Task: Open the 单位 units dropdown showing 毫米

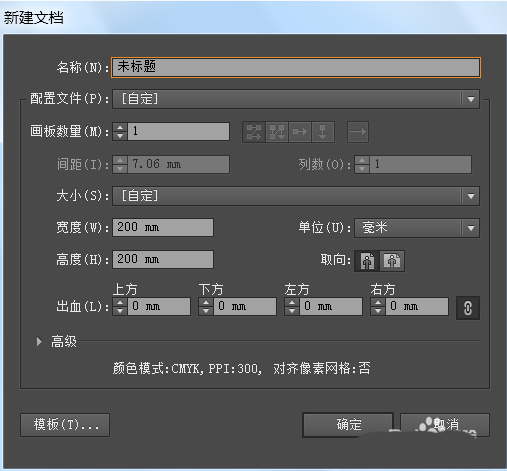Action: 417,228
